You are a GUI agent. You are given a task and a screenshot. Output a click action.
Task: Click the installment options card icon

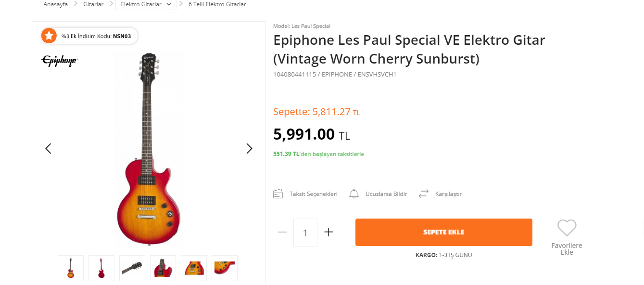click(x=278, y=194)
